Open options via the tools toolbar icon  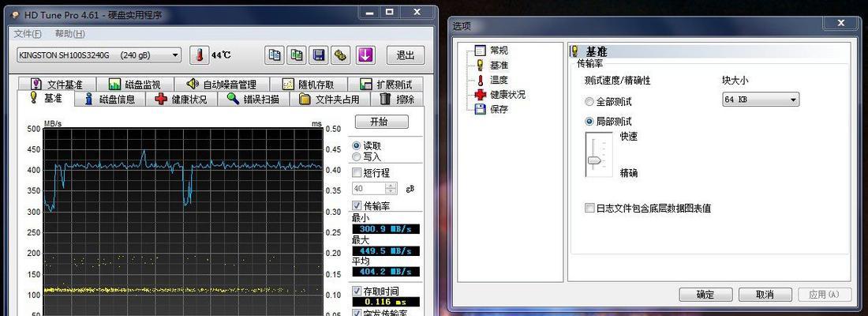pyautogui.click(x=341, y=55)
